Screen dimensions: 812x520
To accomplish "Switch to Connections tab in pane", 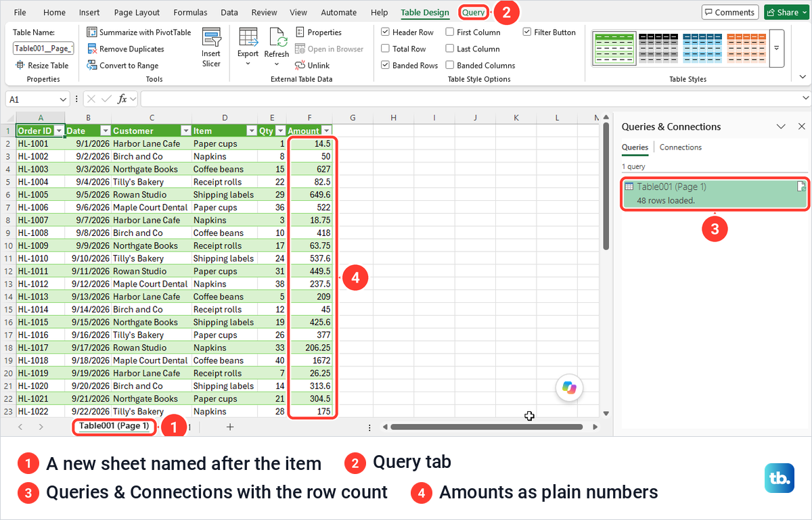I will (681, 147).
